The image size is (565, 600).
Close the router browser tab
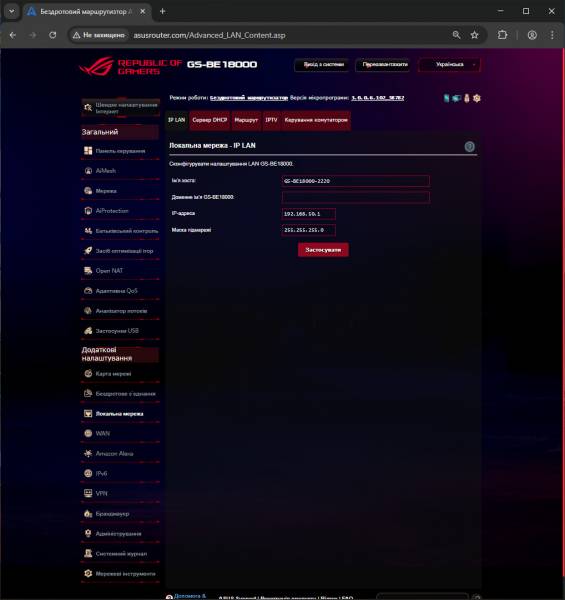[142, 11]
